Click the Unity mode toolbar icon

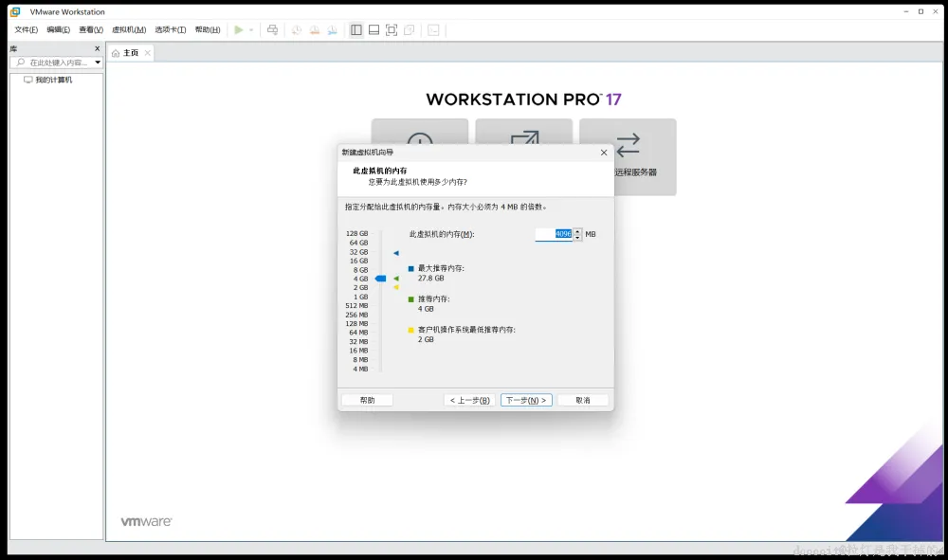click(410, 29)
